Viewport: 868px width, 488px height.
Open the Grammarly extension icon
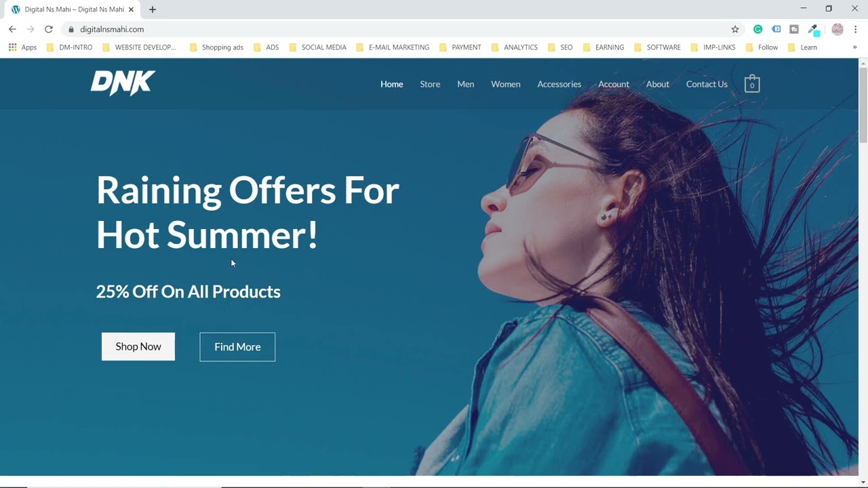point(758,29)
